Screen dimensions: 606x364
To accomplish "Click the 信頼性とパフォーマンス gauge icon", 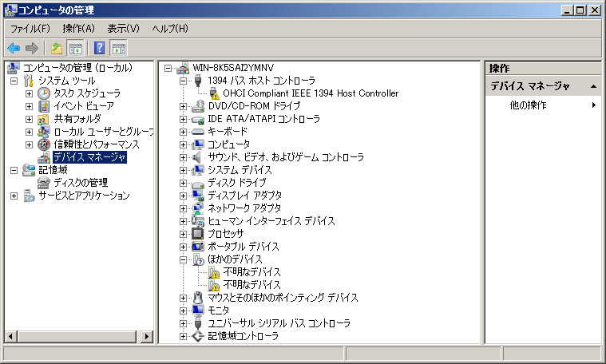I will [44, 144].
